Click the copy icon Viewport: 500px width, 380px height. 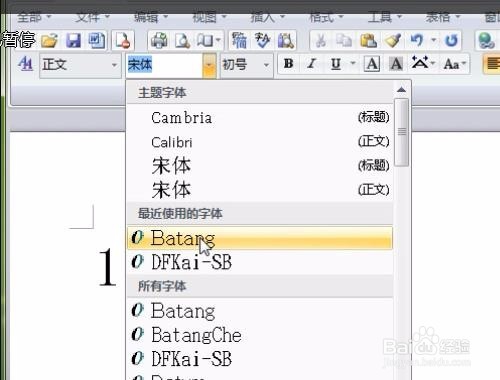pyautogui.click(x=344, y=41)
